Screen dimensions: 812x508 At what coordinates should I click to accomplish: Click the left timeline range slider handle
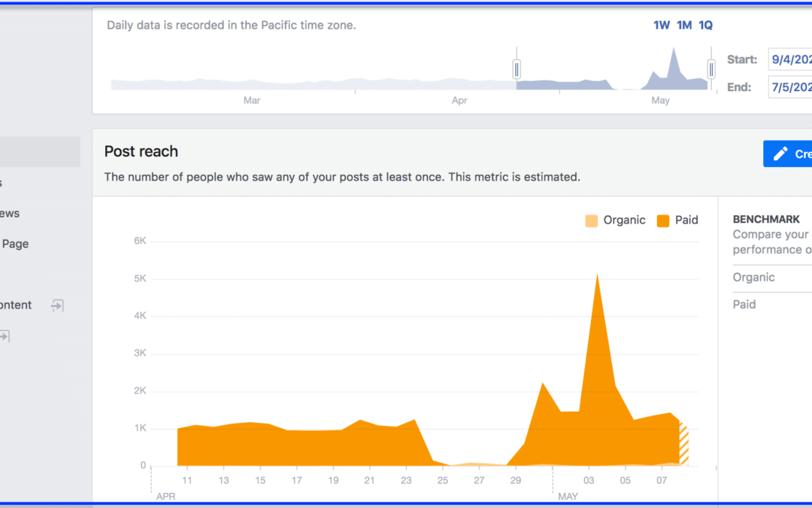click(517, 68)
